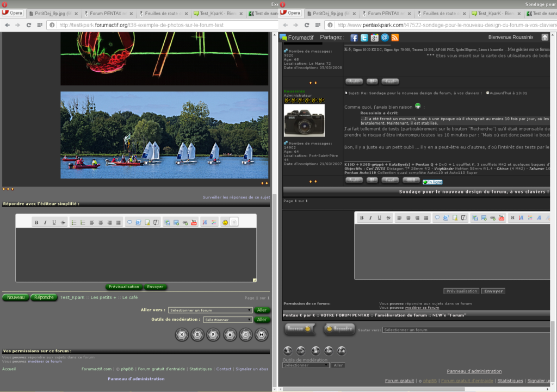This screenshot has height=392, width=557.
Task: Click Italic in the left window's editor
Action: point(45,222)
